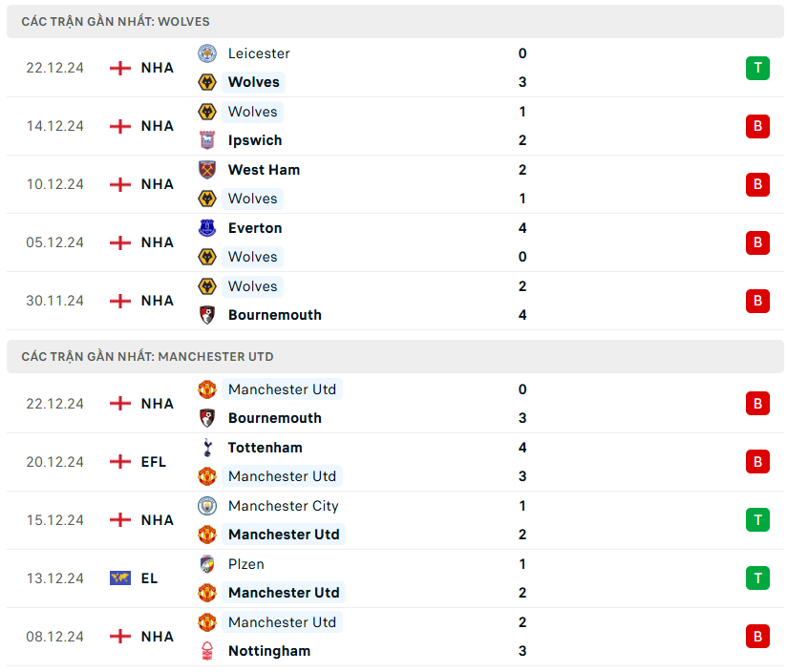Click the Leicester club crest icon
Screen dimensions: 787x672
206,53
